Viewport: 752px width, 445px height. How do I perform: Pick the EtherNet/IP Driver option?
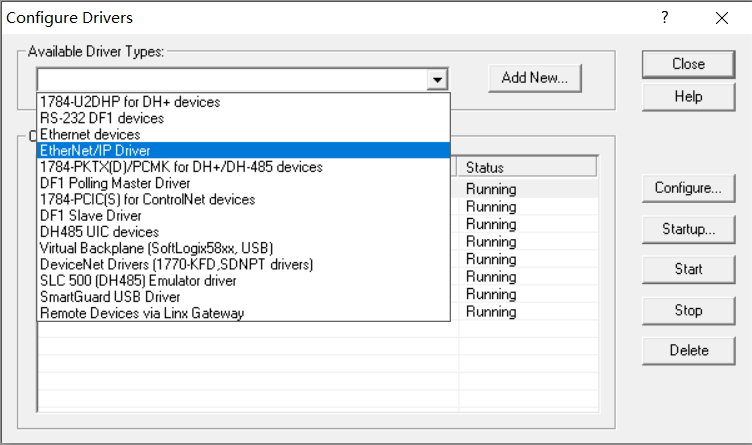tap(95, 150)
